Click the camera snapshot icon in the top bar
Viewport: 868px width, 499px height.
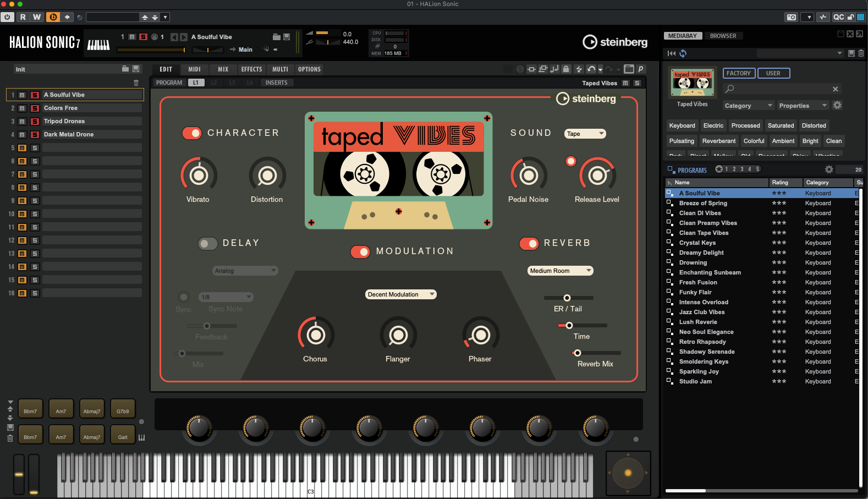(x=791, y=17)
